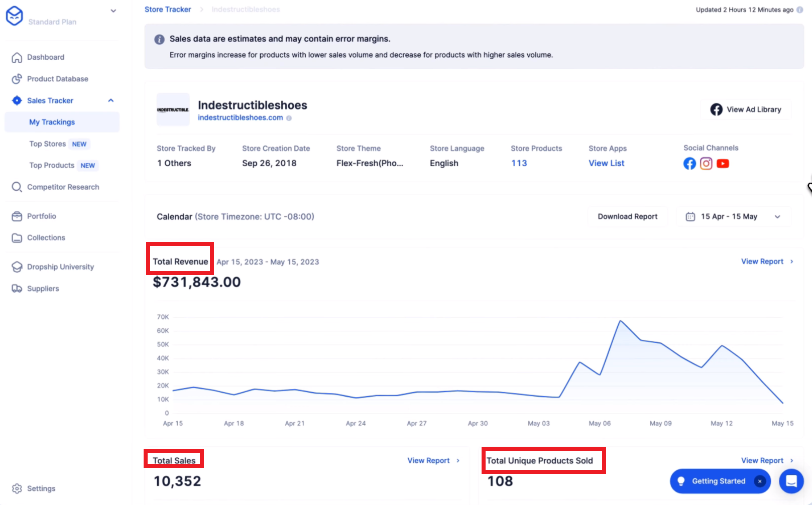Open the 15 Apr - 15 May date dropdown
Screen dimensions: 812x505
[734, 216]
